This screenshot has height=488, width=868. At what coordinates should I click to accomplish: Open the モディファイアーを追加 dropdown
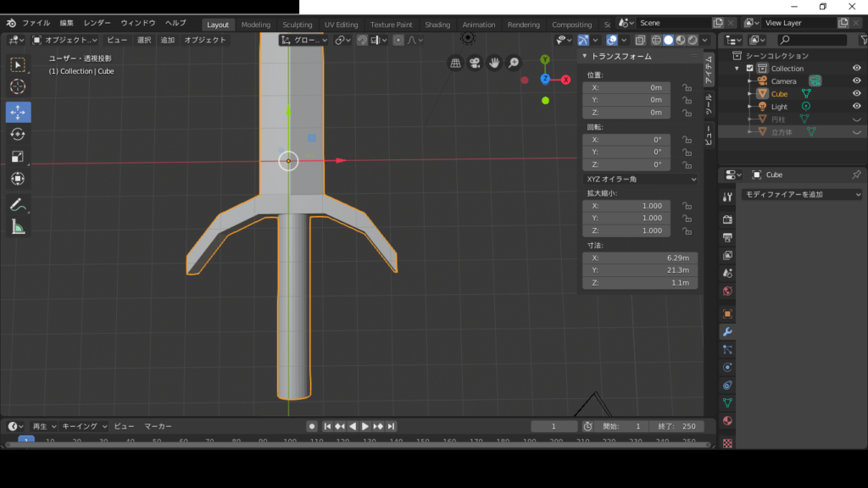tap(800, 194)
